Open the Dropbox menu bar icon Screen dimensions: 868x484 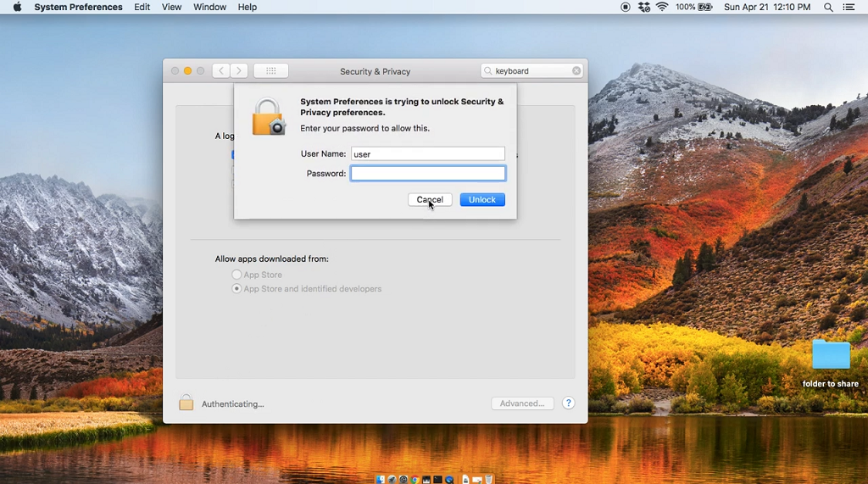(x=644, y=7)
